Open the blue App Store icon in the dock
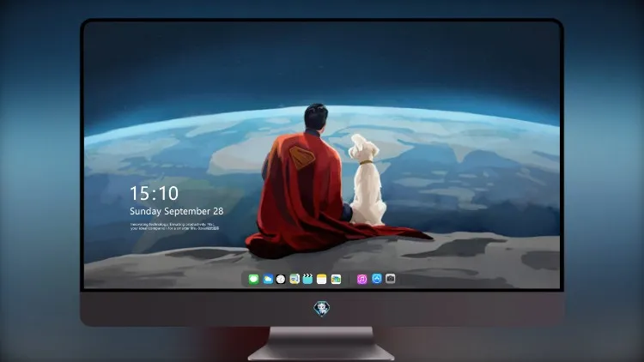Screen dimensions: 644x362 point(377,279)
